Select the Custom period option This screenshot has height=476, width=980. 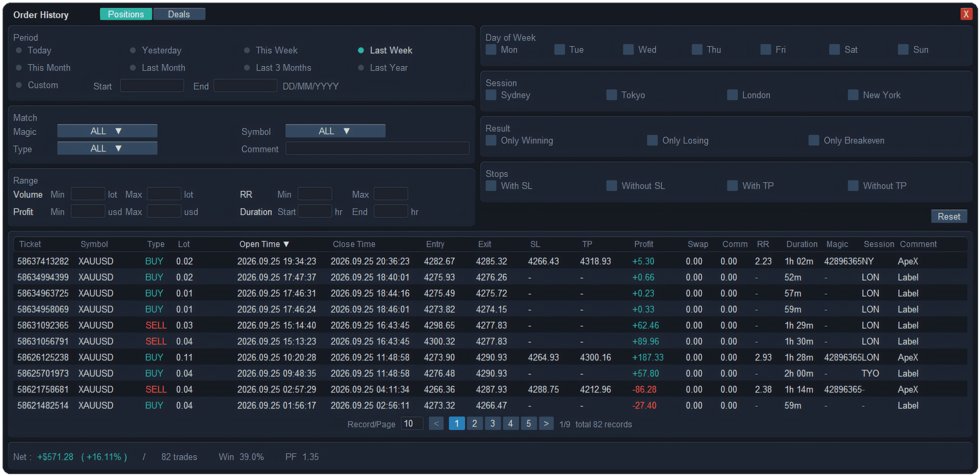point(37,85)
